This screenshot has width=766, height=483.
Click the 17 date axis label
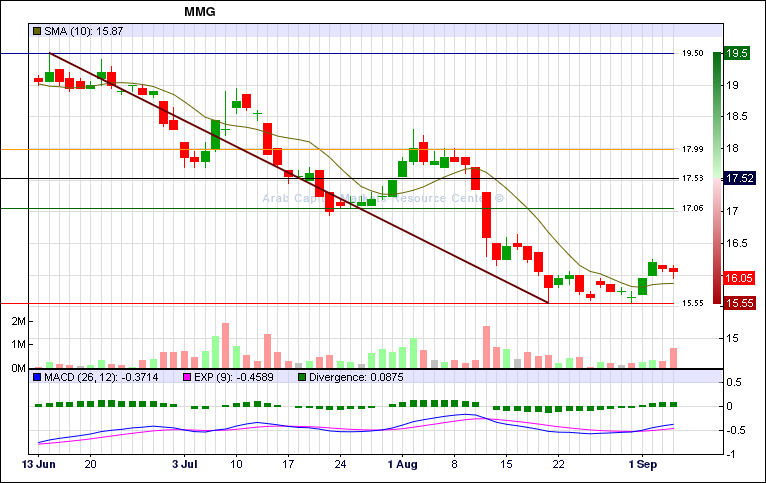click(x=288, y=464)
